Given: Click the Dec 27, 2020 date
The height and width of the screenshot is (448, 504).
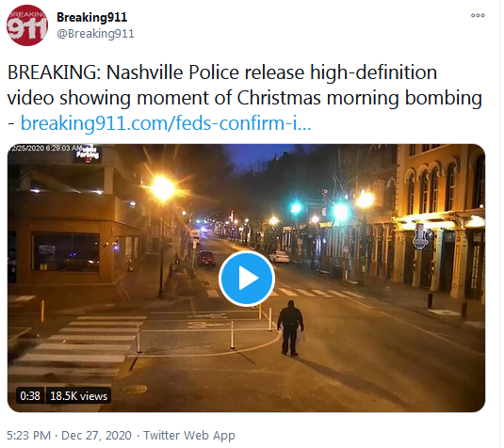Looking at the screenshot, I should (x=96, y=436).
